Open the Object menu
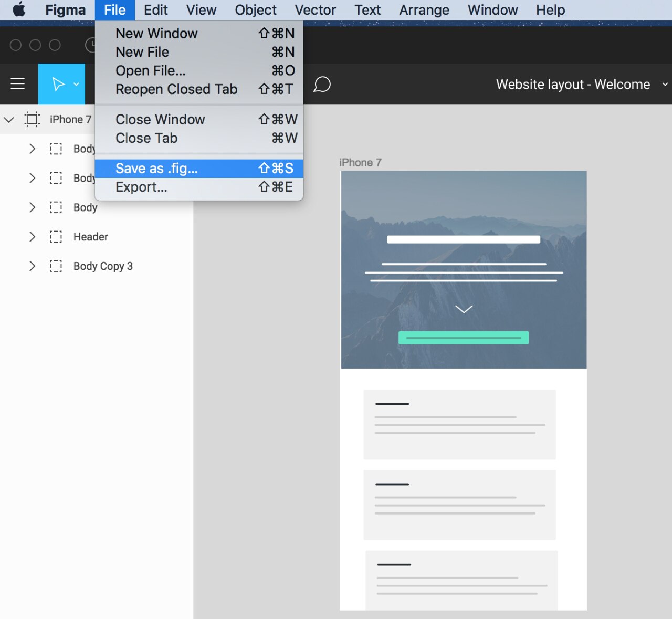 click(x=256, y=10)
